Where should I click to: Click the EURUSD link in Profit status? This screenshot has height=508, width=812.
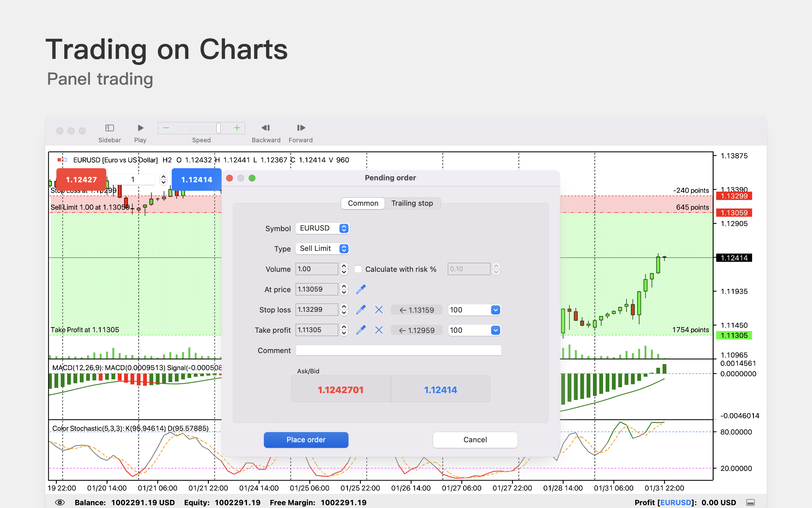(676, 503)
